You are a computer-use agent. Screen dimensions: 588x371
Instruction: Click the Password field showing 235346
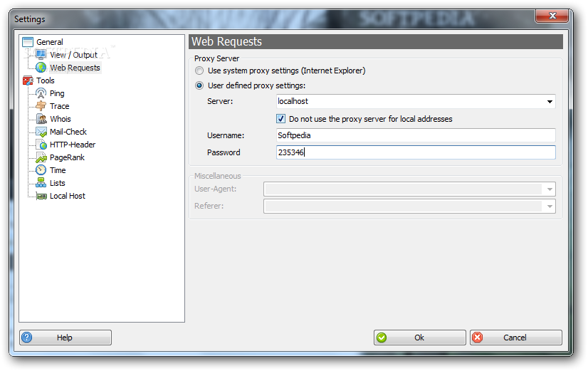[416, 152]
